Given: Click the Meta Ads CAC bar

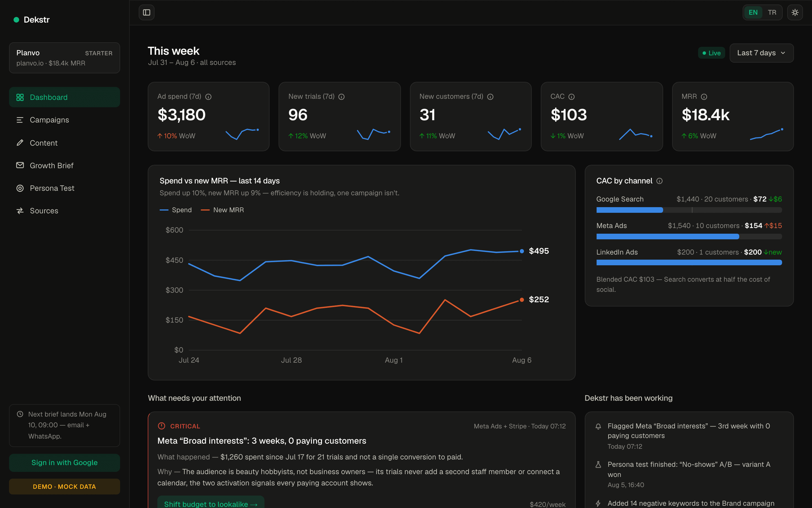Looking at the screenshot, I should coord(689,237).
